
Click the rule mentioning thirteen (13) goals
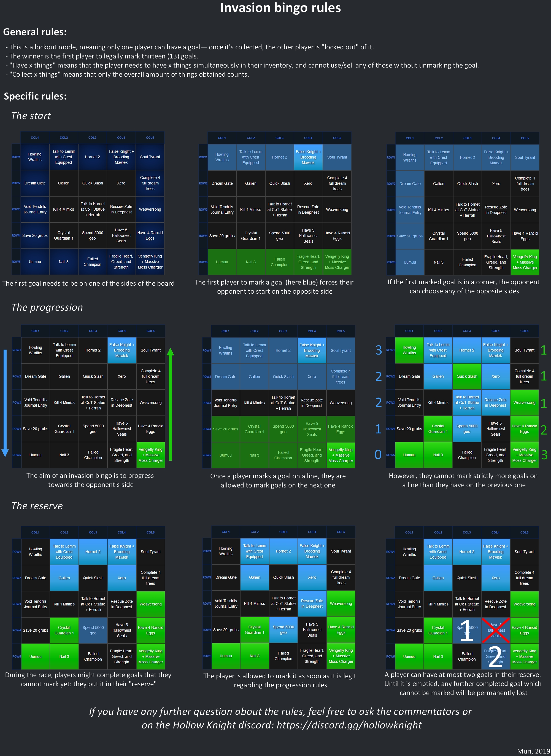102,56
